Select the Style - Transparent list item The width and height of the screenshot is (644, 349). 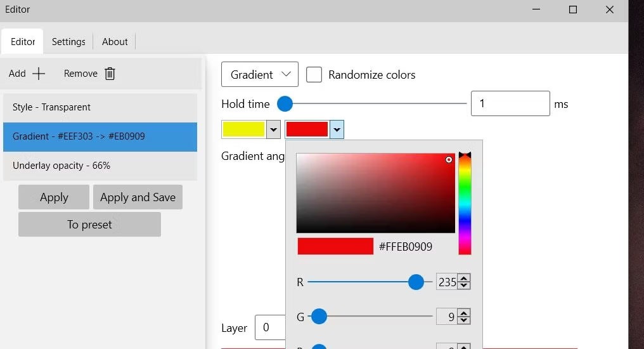100,107
